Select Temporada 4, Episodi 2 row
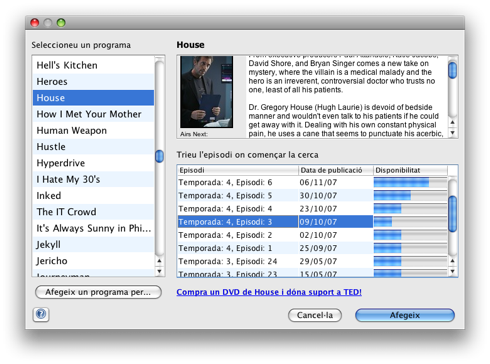Image resolution: width=490 pixels, height=364 pixels. pyautogui.click(x=312, y=235)
